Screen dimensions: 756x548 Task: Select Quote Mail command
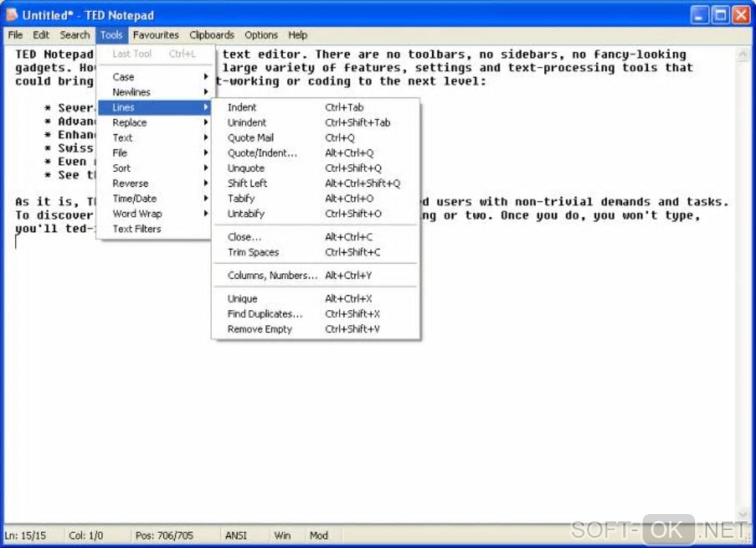pyautogui.click(x=316, y=137)
